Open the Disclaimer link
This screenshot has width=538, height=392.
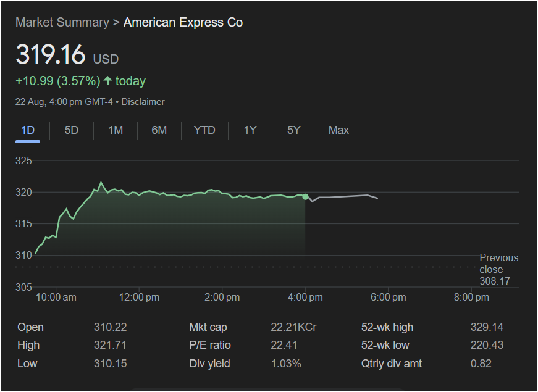coord(143,102)
